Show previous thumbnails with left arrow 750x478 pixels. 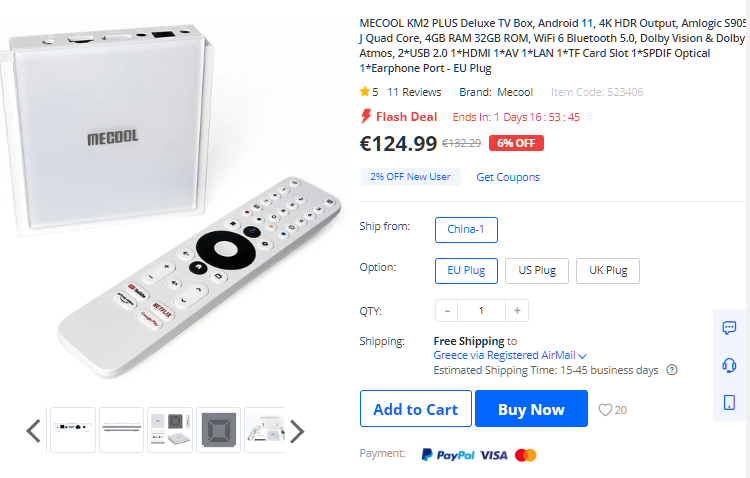click(33, 431)
